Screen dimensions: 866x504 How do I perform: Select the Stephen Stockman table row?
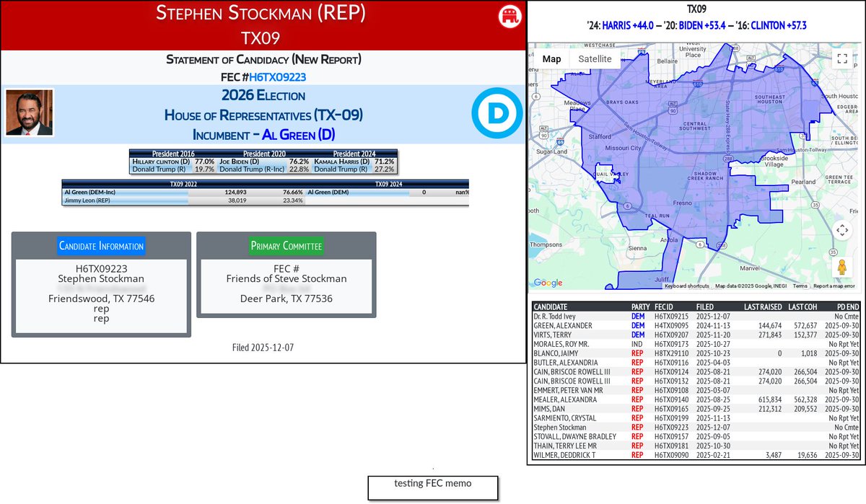[x=696, y=428]
